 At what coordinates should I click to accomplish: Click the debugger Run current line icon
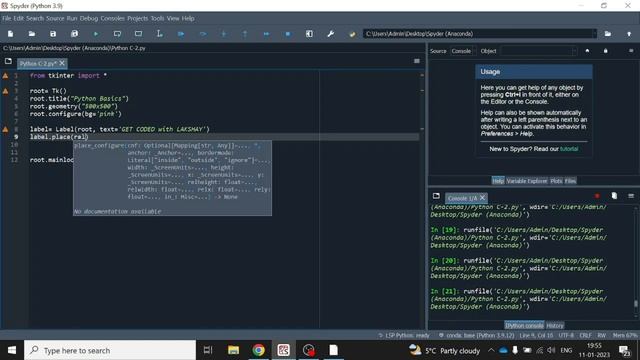(202, 34)
